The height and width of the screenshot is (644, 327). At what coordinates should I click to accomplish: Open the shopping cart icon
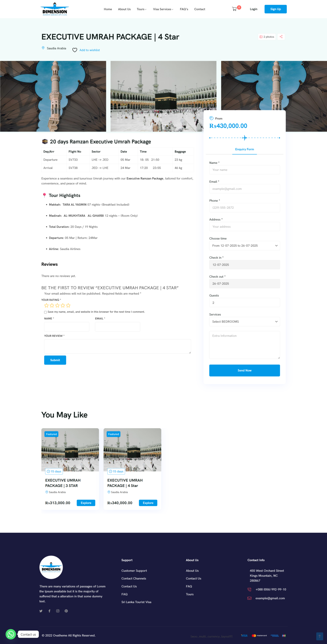235,9
